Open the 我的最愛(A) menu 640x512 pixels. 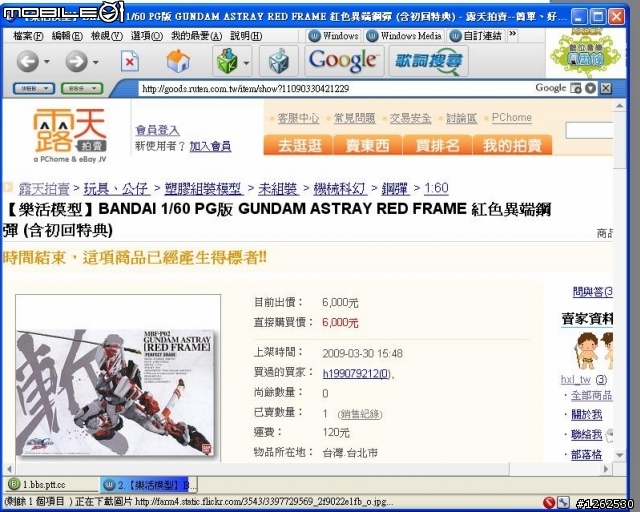(x=196, y=36)
